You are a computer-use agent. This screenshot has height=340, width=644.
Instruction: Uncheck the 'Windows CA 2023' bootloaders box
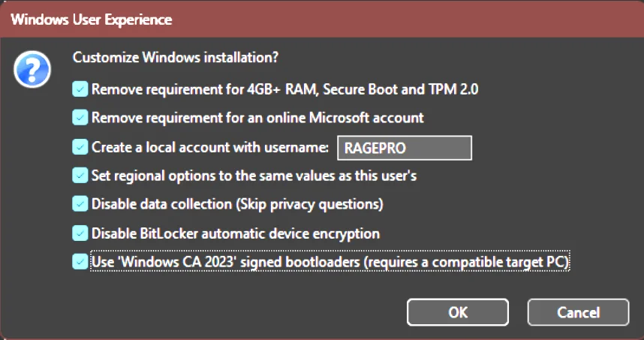point(80,262)
